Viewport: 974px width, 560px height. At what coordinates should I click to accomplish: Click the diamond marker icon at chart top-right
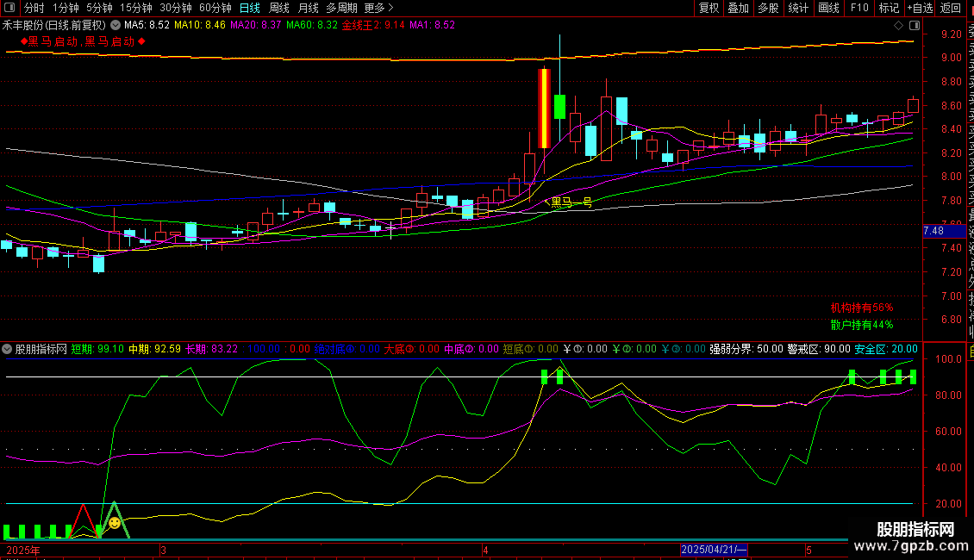point(899,25)
